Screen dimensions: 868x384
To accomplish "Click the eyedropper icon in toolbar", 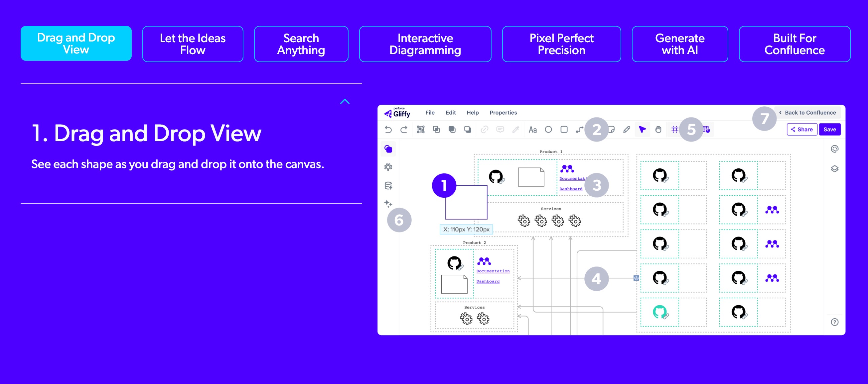I will click(516, 130).
